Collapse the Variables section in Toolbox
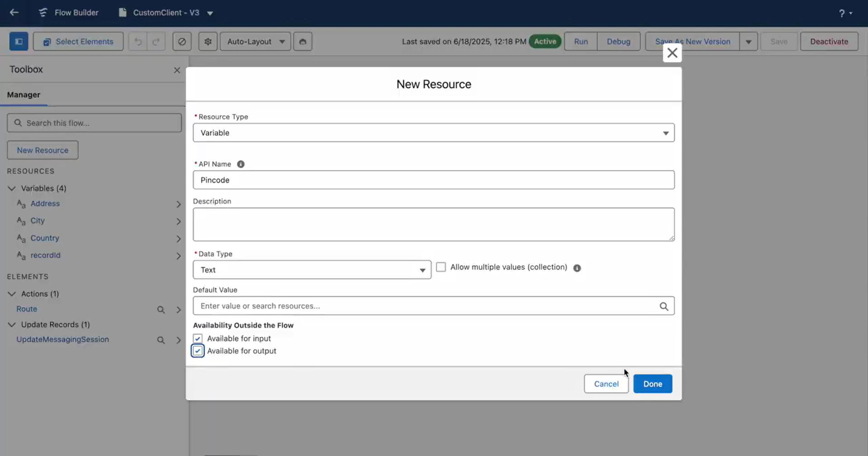 (x=11, y=188)
